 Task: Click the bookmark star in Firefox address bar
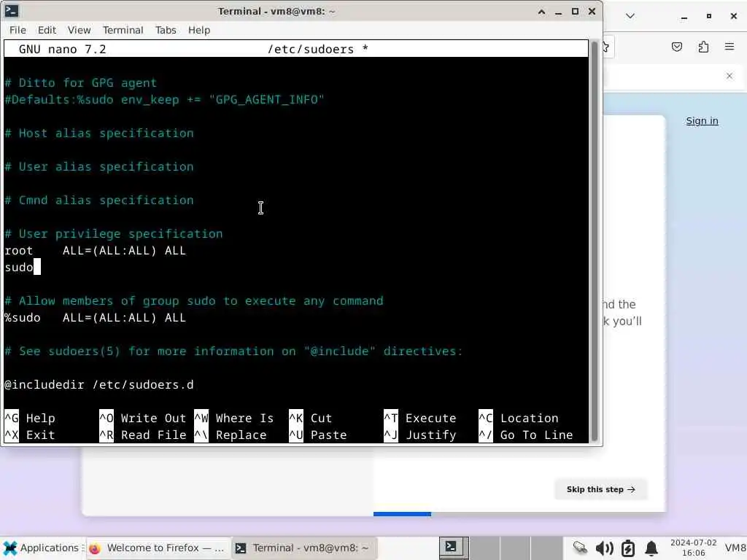[606, 47]
